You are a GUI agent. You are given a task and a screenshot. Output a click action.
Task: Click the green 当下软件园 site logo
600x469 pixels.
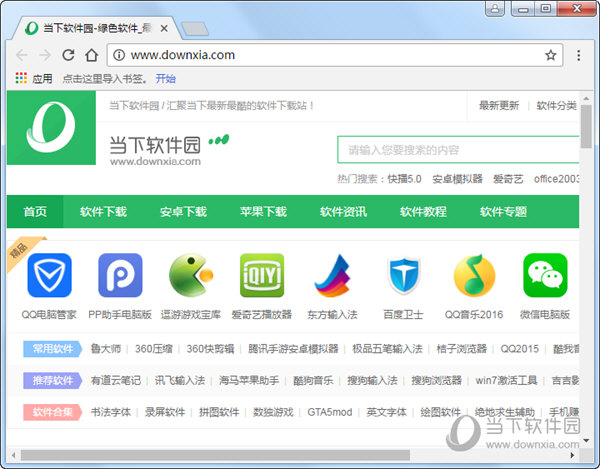point(51,128)
